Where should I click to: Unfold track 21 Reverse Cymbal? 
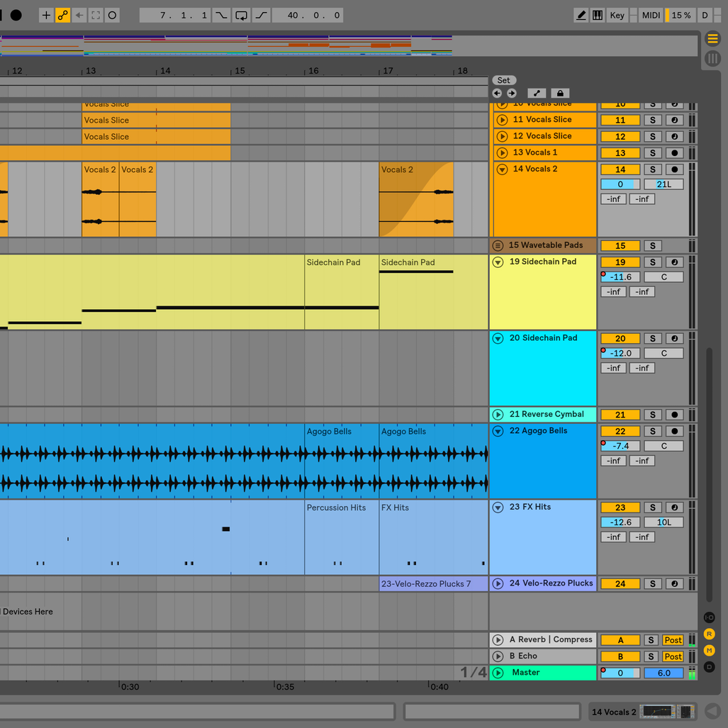(498, 415)
